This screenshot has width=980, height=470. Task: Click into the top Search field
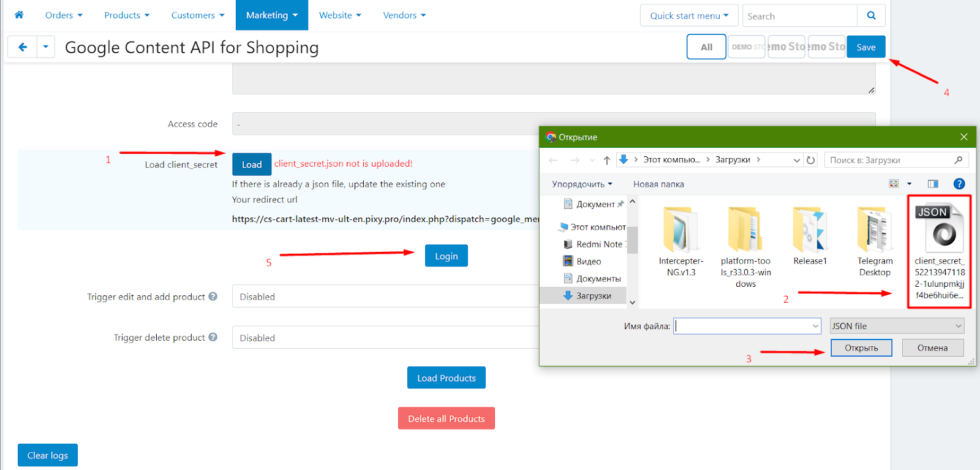pyautogui.click(x=800, y=16)
